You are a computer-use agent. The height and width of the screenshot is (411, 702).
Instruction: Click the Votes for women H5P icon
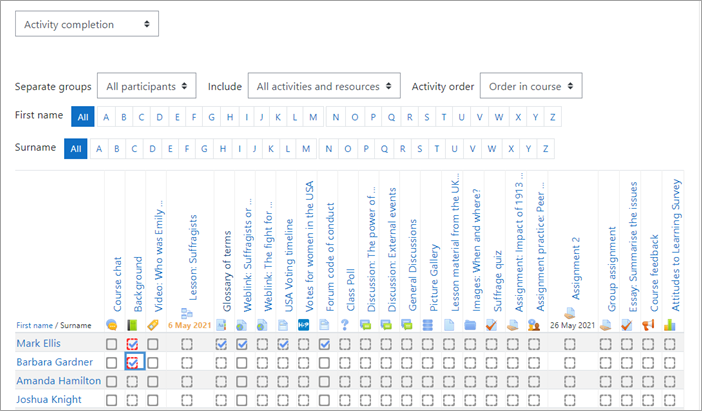tap(306, 325)
